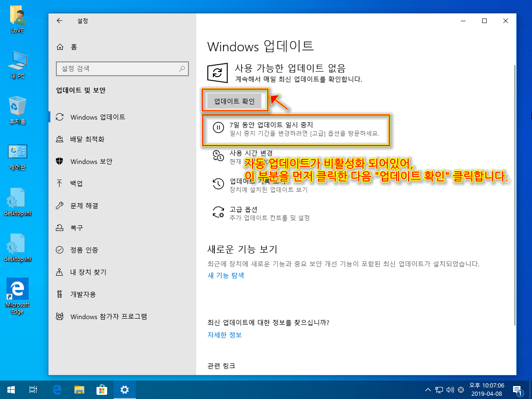Click the 새 기능 탐색 link
This screenshot has width=532, height=399.
(x=226, y=275)
